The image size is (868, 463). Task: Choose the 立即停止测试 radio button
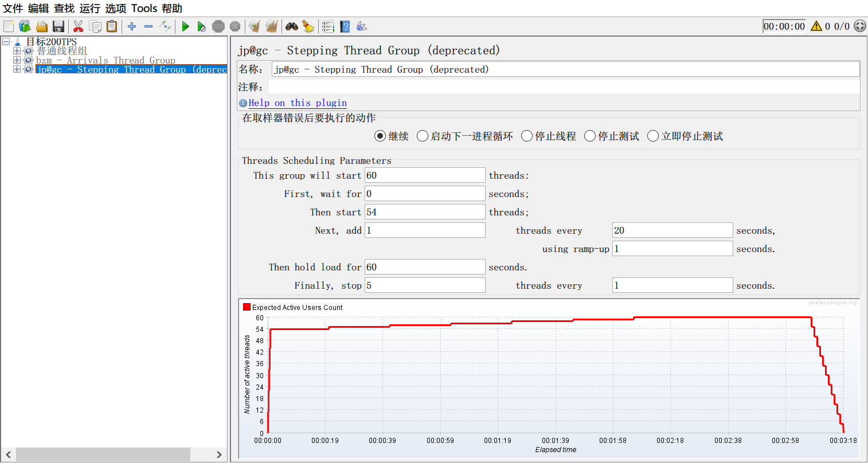(653, 136)
